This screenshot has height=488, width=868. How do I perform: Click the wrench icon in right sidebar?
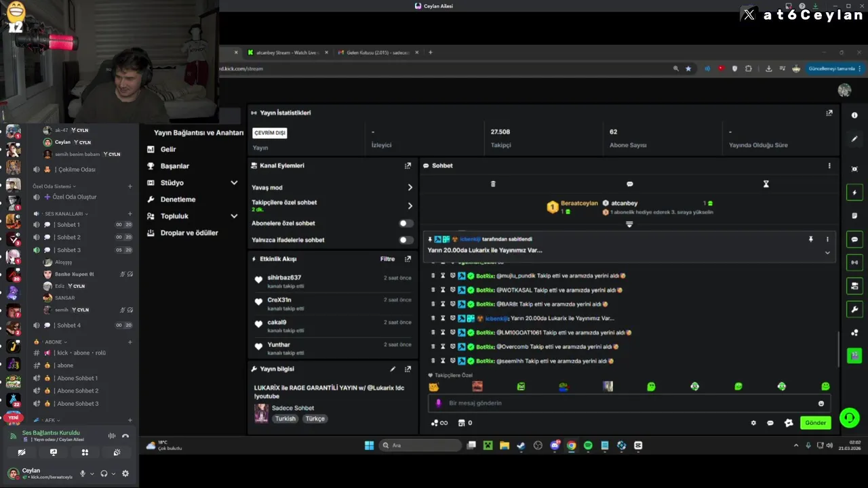854,310
